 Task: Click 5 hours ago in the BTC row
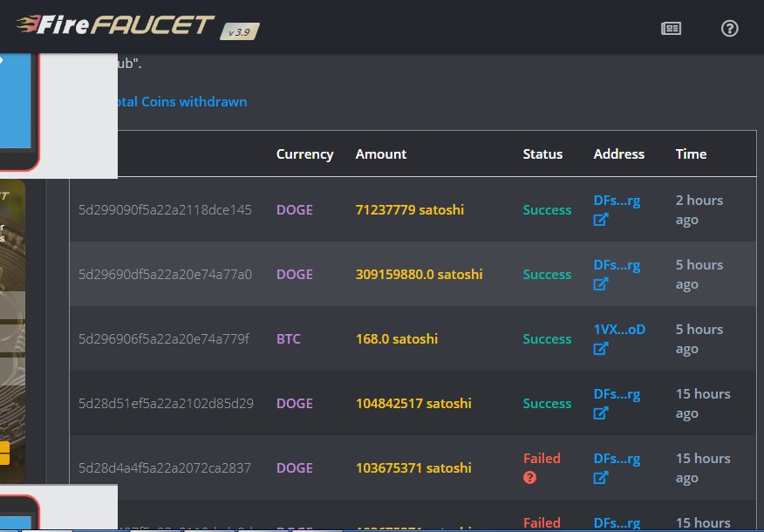[699, 339]
